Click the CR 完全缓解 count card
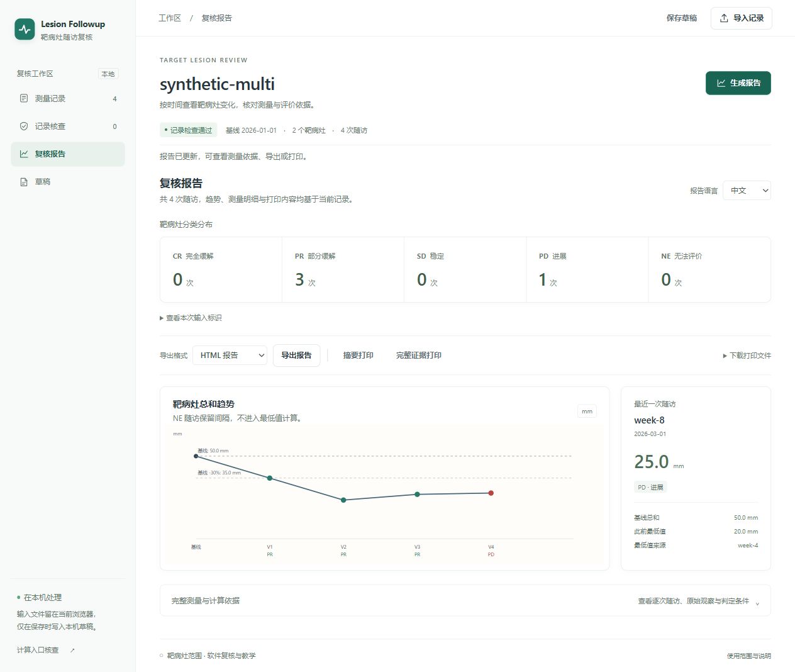This screenshot has height=672, width=795. point(221,270)
